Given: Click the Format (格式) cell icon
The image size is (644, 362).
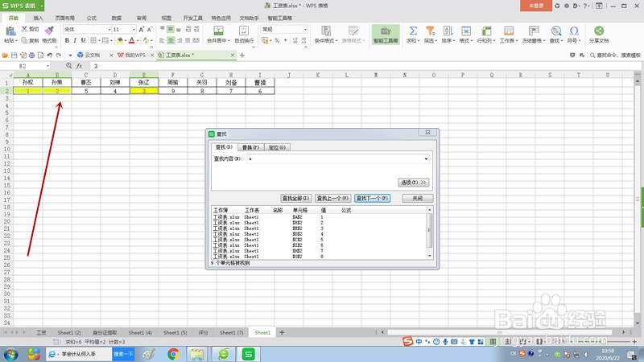Looking at the screenshot, I should tap(466, 31).
